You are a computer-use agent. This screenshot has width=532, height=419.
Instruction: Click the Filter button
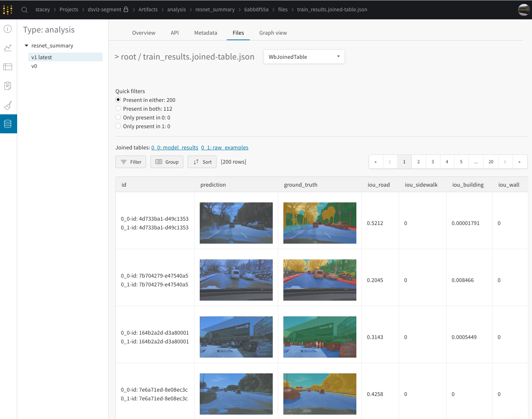[x=131, y=162]
